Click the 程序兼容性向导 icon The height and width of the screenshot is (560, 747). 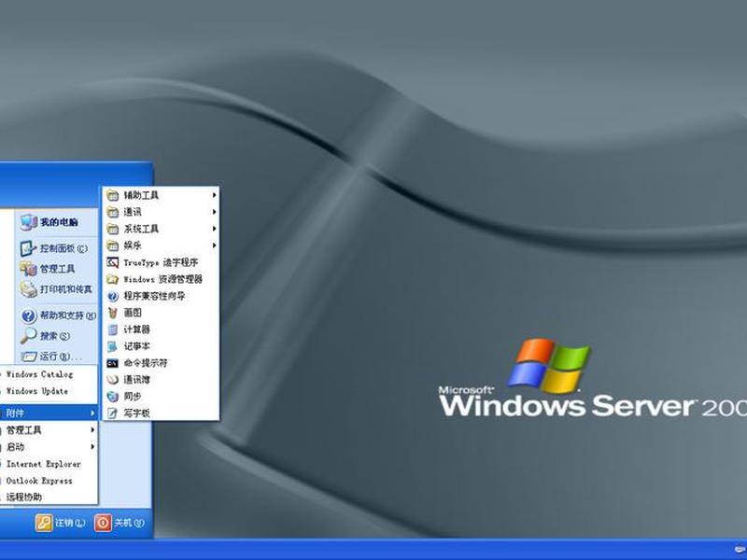(x=112, y=296)
